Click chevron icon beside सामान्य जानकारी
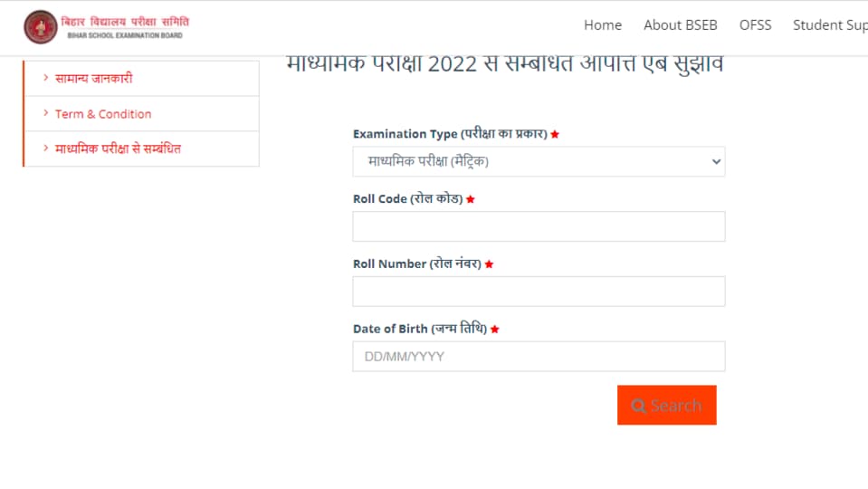 point(46,78)
